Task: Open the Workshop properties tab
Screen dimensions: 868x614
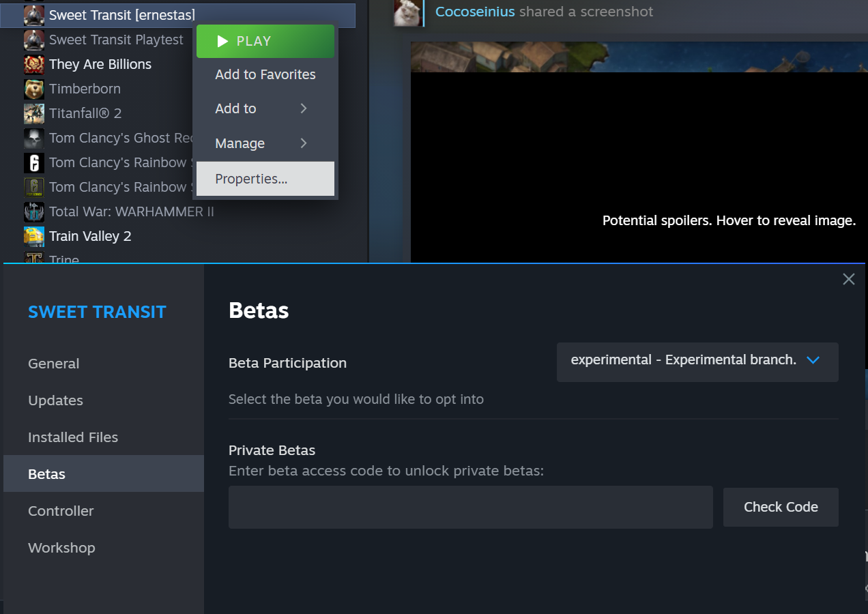Action: (x=104, y=548)
